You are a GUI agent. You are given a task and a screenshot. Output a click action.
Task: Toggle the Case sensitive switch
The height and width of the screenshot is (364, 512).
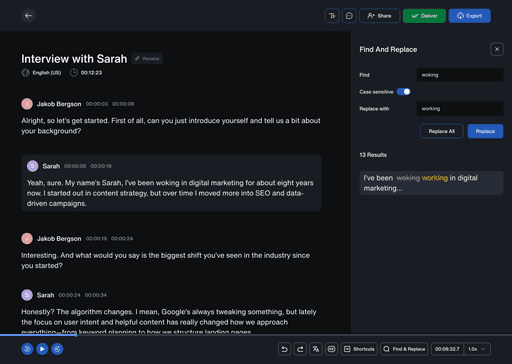[403, 92]
